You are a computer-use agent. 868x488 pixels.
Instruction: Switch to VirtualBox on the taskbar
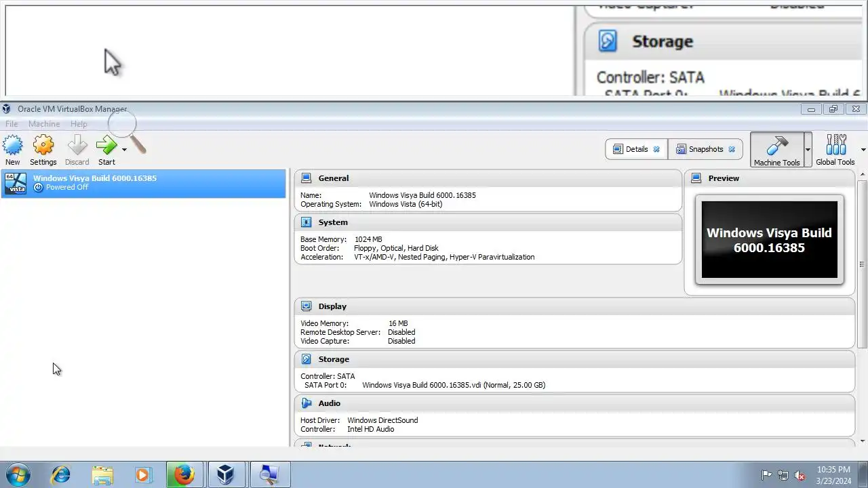226,474
